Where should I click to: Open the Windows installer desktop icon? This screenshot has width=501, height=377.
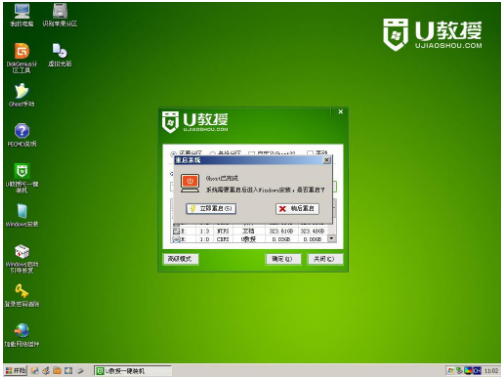click(22, 215)
